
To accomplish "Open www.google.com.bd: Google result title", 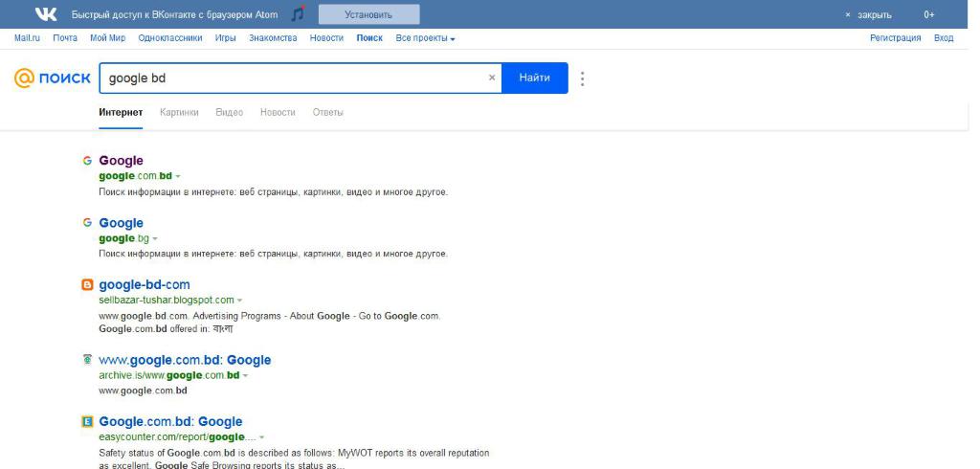I will tap(185, 360).
